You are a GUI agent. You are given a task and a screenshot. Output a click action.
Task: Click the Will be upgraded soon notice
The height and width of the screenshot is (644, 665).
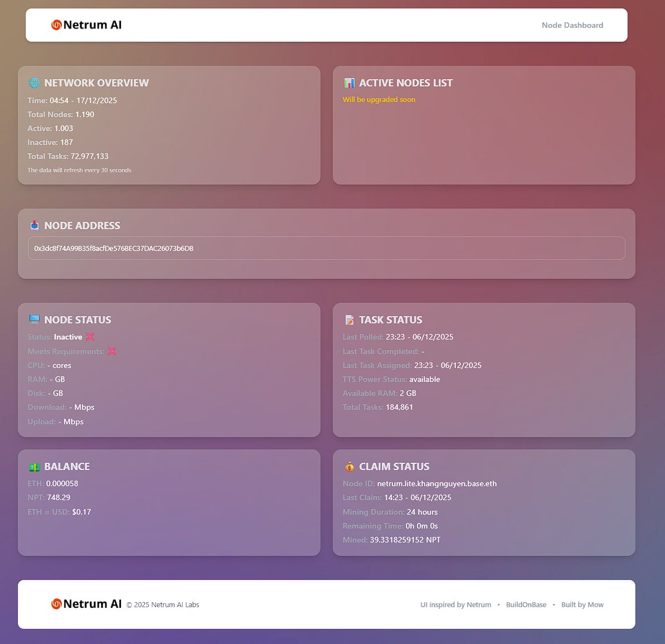(379, 99)
